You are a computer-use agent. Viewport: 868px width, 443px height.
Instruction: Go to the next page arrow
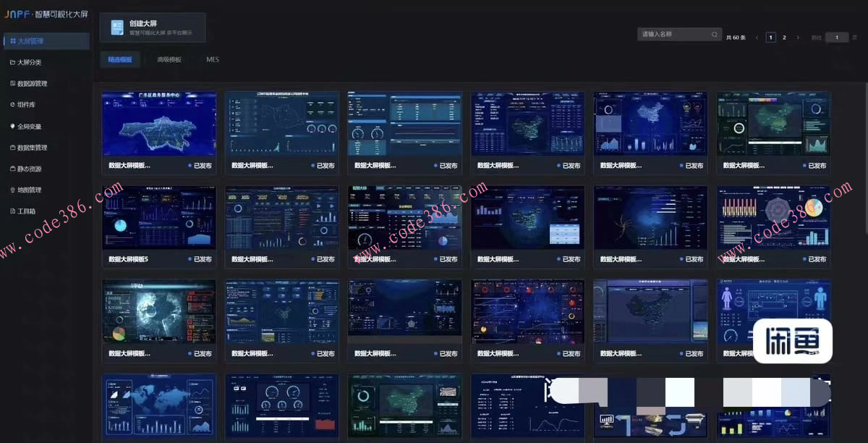point(797,37)
